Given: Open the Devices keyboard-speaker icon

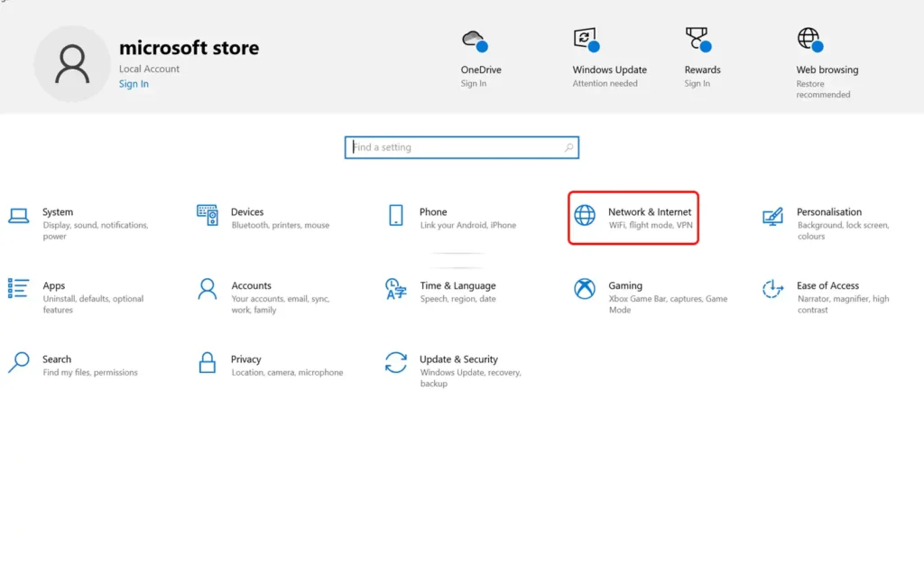Looking at the screenshot, I should 208,215.
